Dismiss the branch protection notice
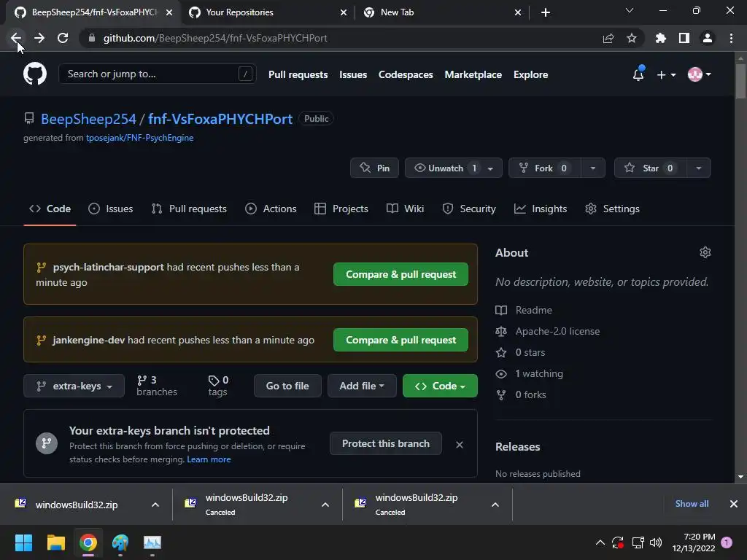The width and height of the screenshot is (747, 560). pos(460,445)
